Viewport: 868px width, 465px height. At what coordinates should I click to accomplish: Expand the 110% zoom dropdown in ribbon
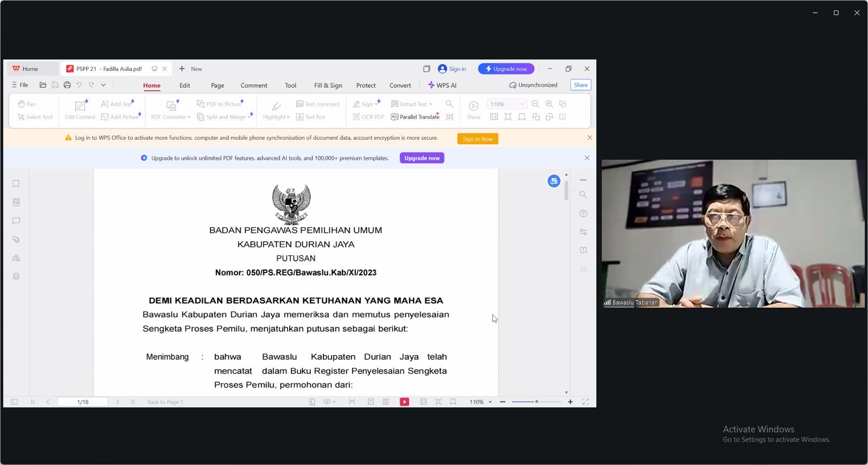(522, 104)
